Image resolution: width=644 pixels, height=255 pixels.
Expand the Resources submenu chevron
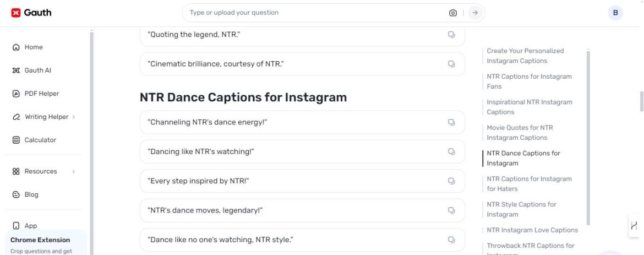(74, 171)
